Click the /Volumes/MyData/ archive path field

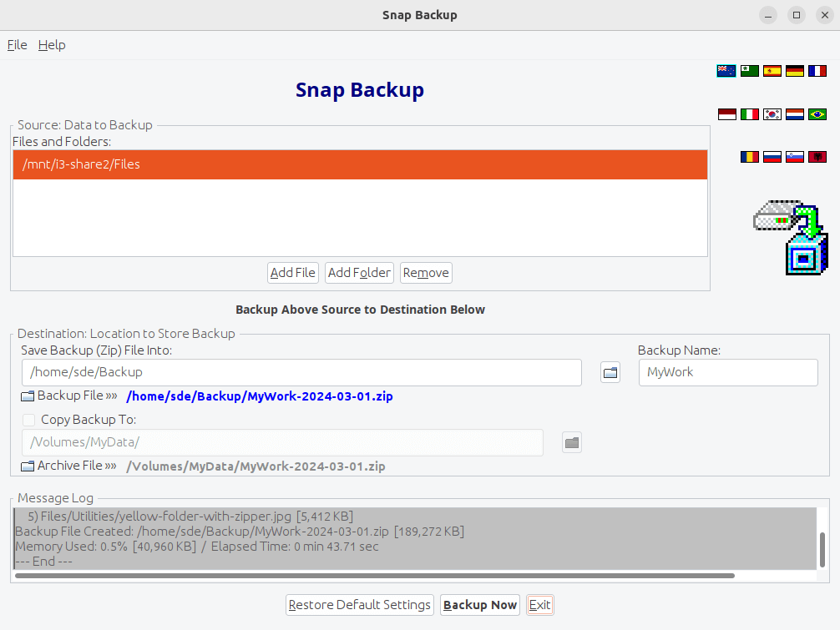point(282,442)
